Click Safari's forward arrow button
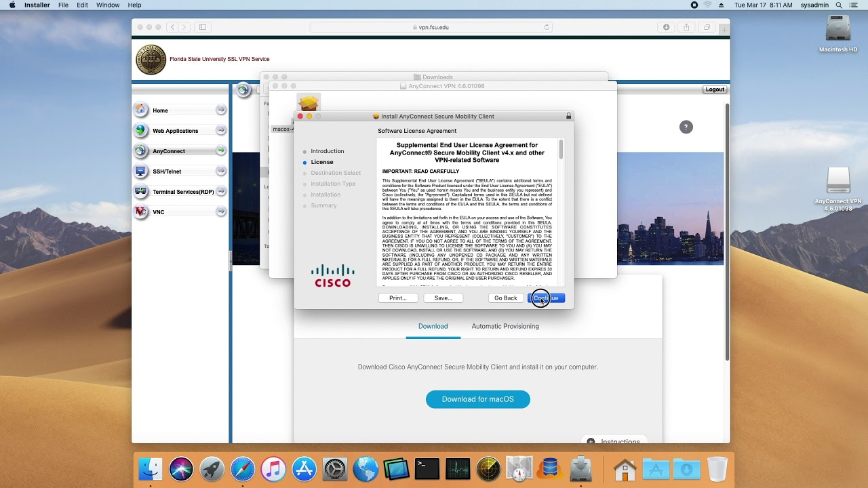The image size is (868, 488). click(x=184, y=27)
